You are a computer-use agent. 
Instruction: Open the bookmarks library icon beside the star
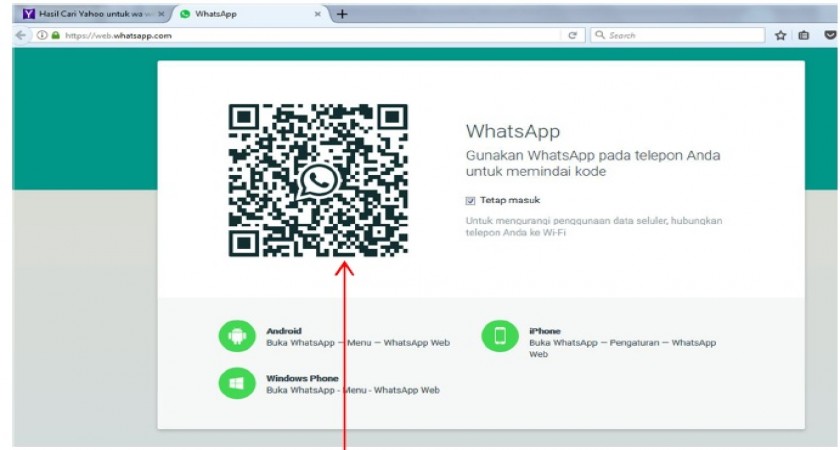[x=804, y=35]
